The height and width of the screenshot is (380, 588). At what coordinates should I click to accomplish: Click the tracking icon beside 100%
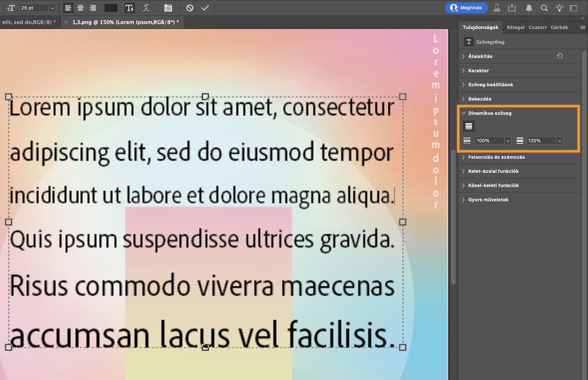[x=467, y=140]
